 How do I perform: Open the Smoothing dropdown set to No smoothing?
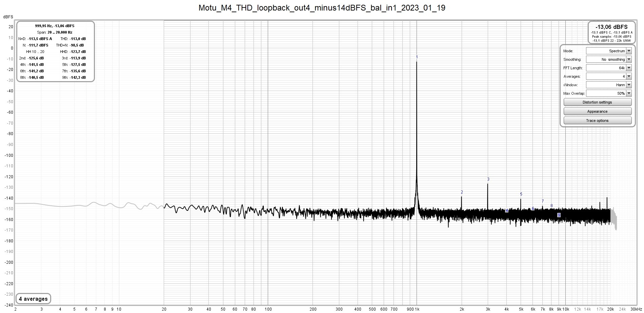609,59
